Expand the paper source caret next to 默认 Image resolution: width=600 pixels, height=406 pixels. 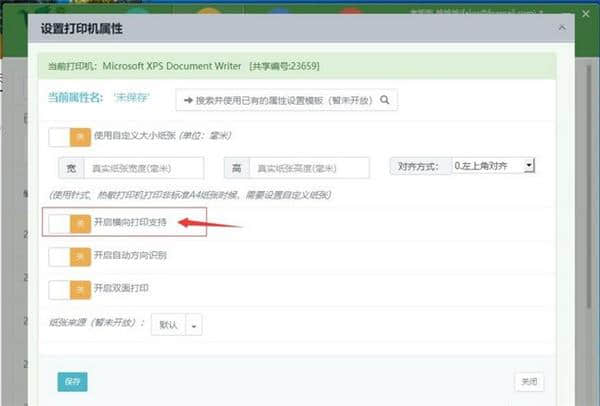194,324
